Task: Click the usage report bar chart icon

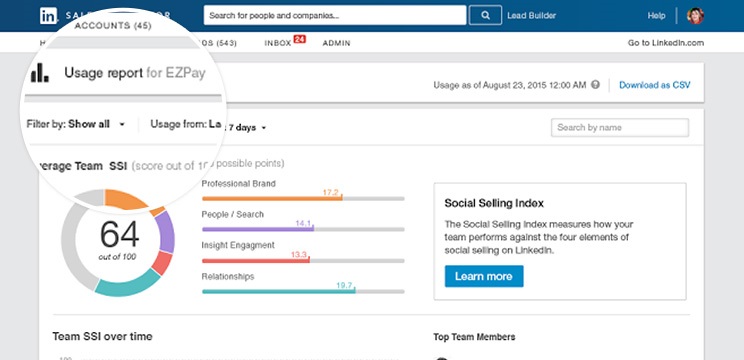Action: click(40, 73)
